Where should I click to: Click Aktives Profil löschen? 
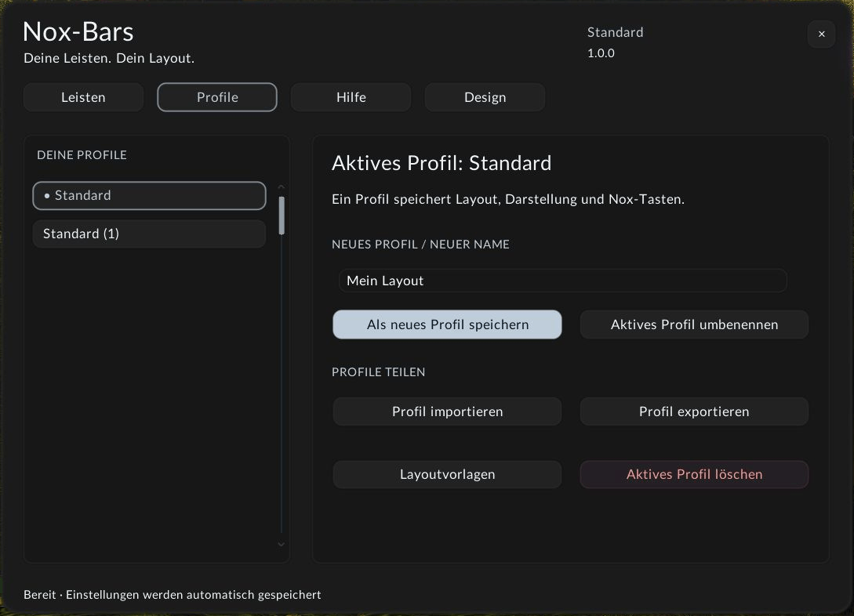click(x=694, y=474)
